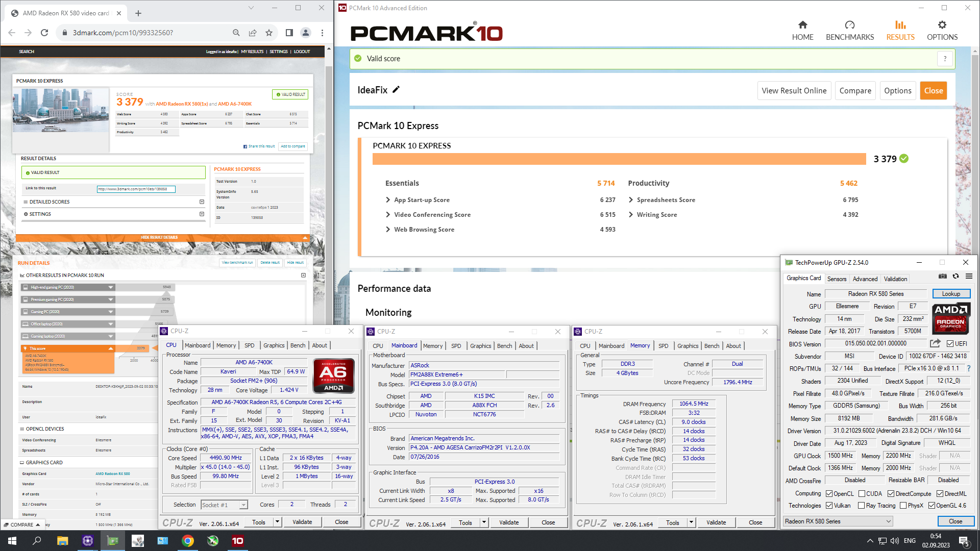Take a GPU-Z screenshot with the camera icon
The height and width of the screenshot is (551, 980).
click(943, 276)
